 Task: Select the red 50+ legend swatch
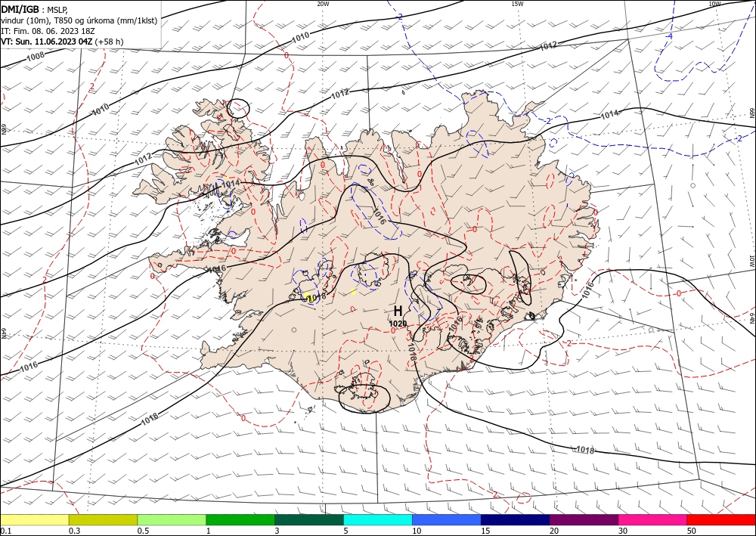tap(720, 519)
